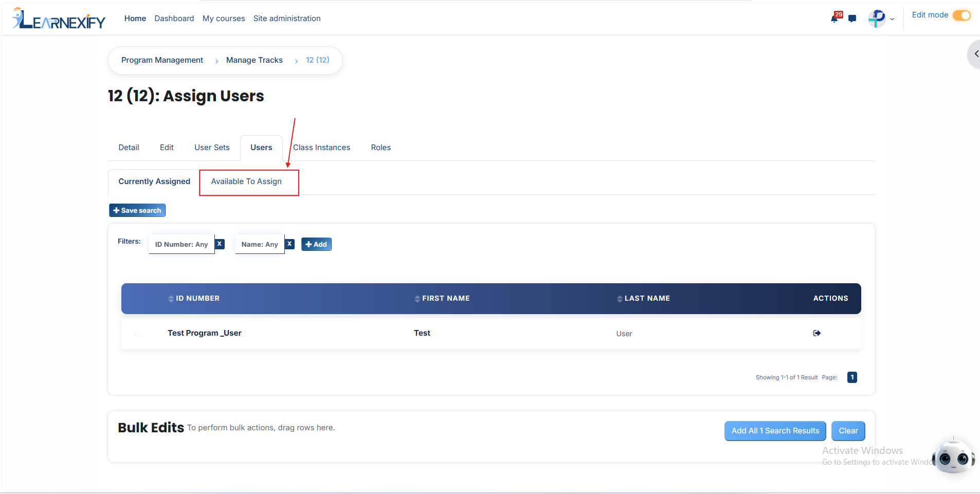Sort by First Name column arrows
This screenshot has width=980, height=494.
pyautogui.click(x=417, y=299)
